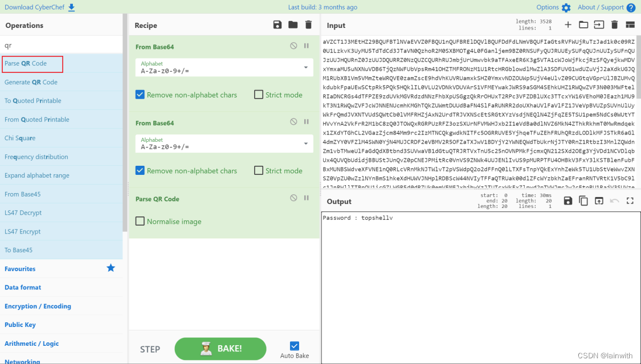Screen dimensions: 641x364
Task: Open Alphabet dropdown in first From Base64
Action: point(224,67)
